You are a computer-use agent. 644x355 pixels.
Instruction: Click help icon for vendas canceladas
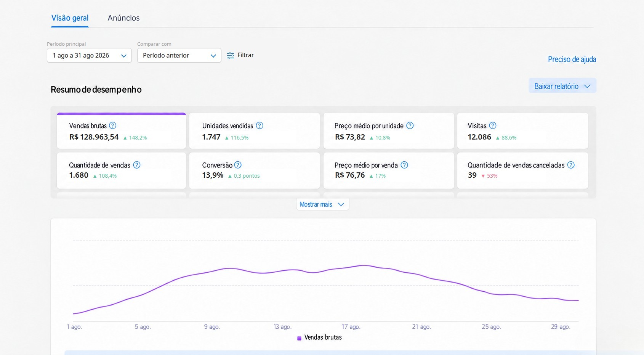(x=571, y=165)
